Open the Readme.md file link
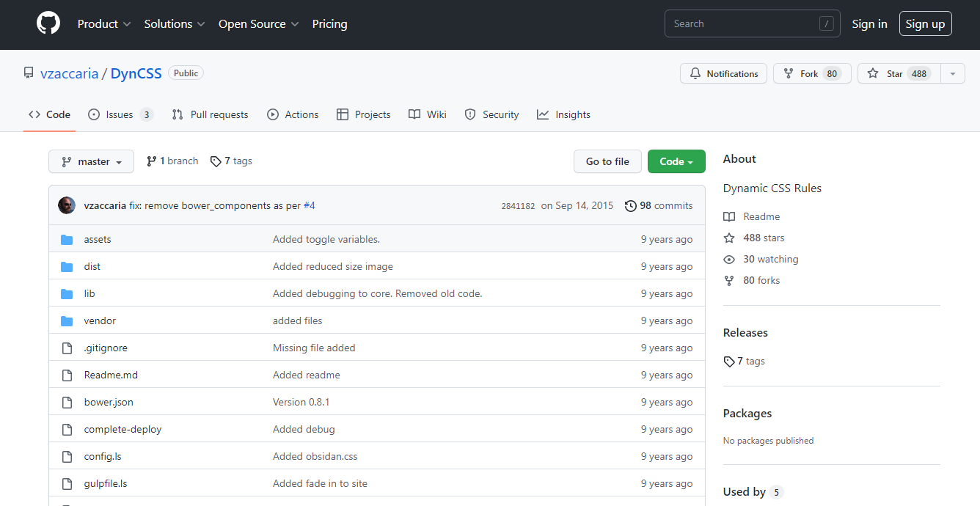The width and height of the screenshot is (980, 506). point(110,375)
